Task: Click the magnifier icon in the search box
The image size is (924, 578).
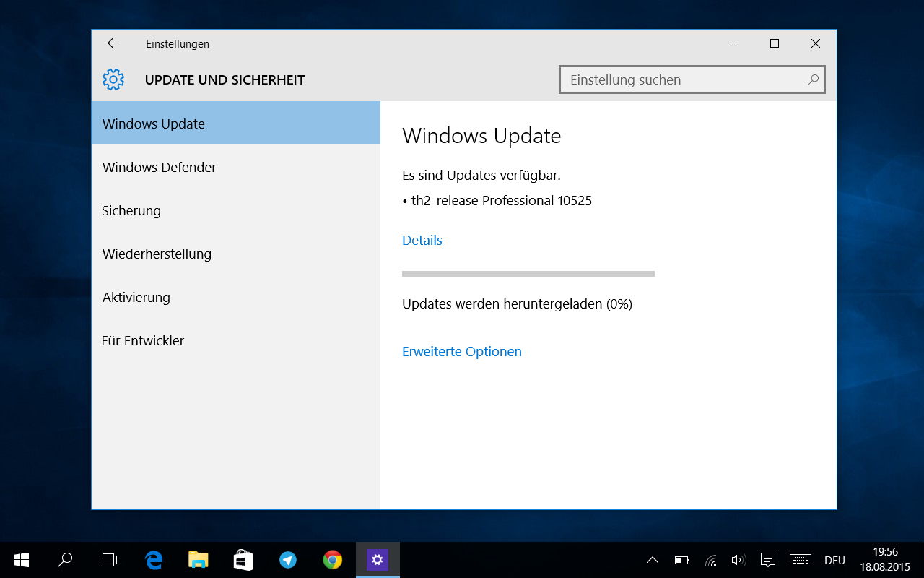Action: coord(813,79)
